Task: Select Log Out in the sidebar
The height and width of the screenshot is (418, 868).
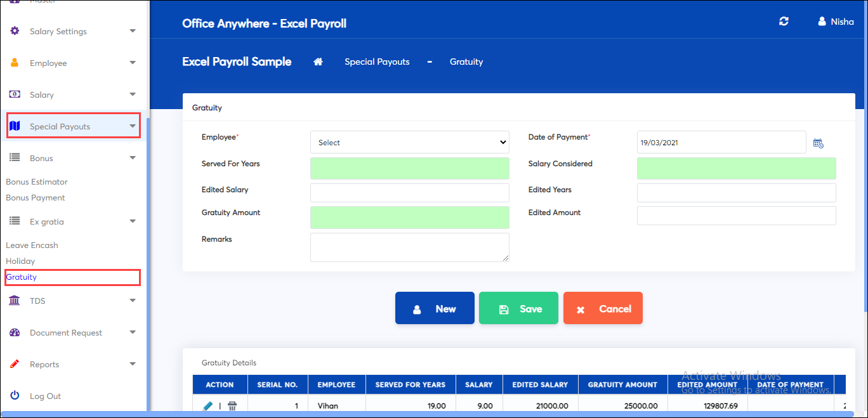Action: [x=45, y=396]
